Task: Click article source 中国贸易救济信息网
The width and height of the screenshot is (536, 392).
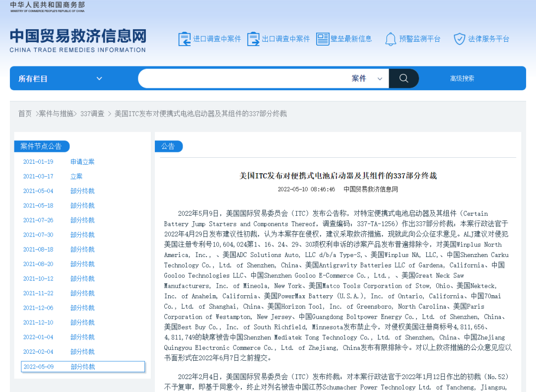Action: point(371,190)
